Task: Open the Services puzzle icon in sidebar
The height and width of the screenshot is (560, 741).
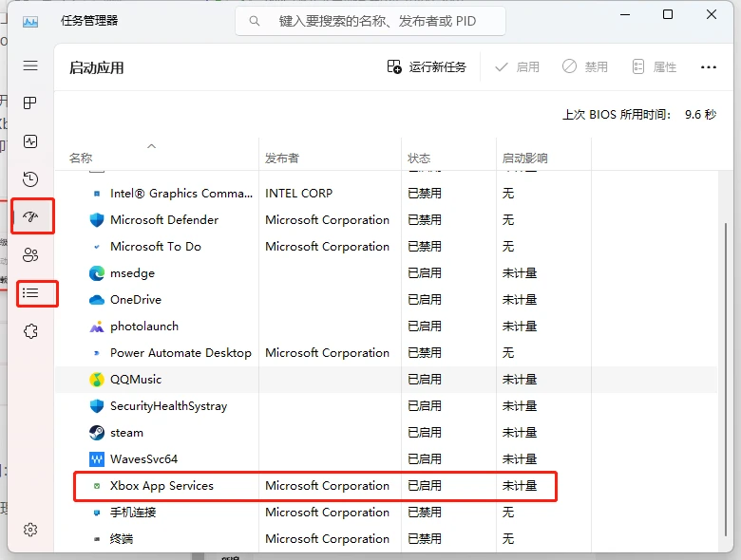Action: (30, 331)
